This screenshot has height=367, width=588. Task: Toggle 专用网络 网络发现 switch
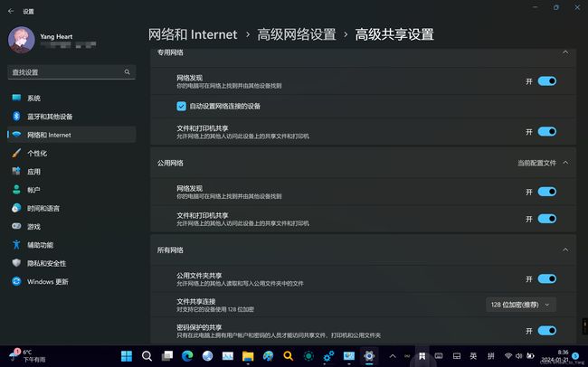click(x=547, y=81)
